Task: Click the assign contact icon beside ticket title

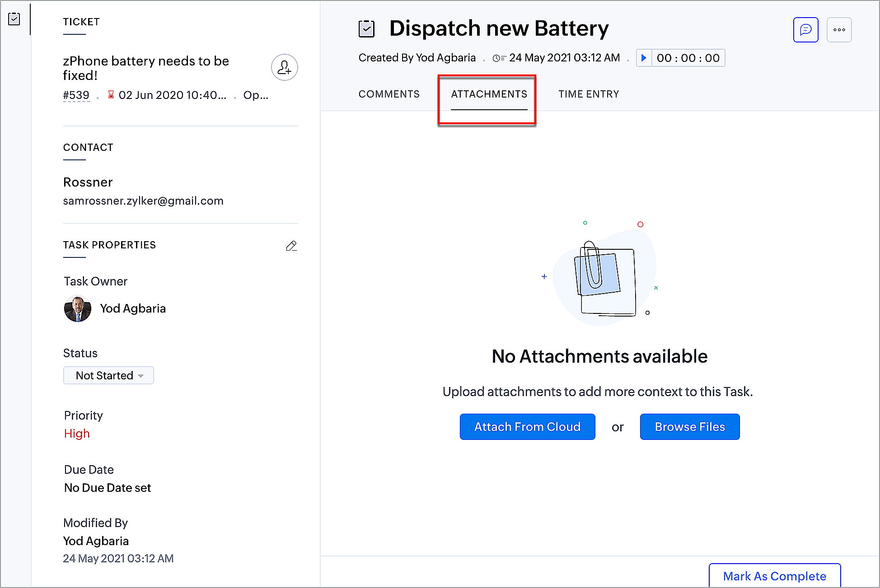Action: pyautogui.click(x=284, y=68)
